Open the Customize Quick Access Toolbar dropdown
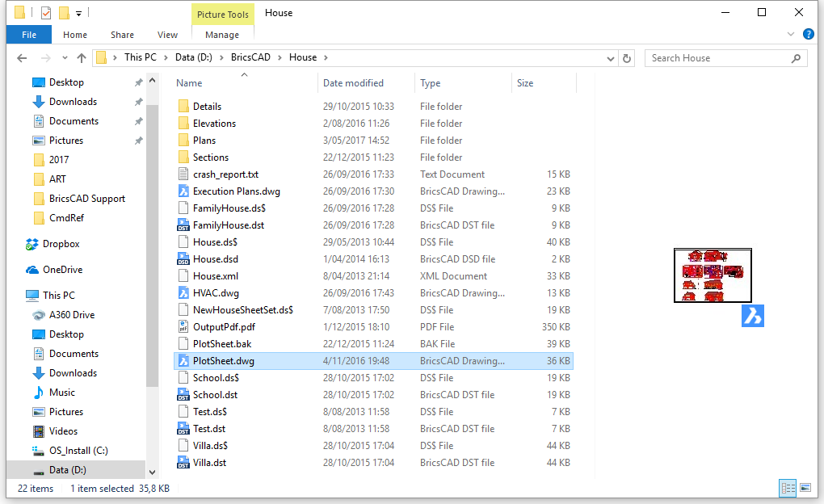824x504 pixels. 79,14
